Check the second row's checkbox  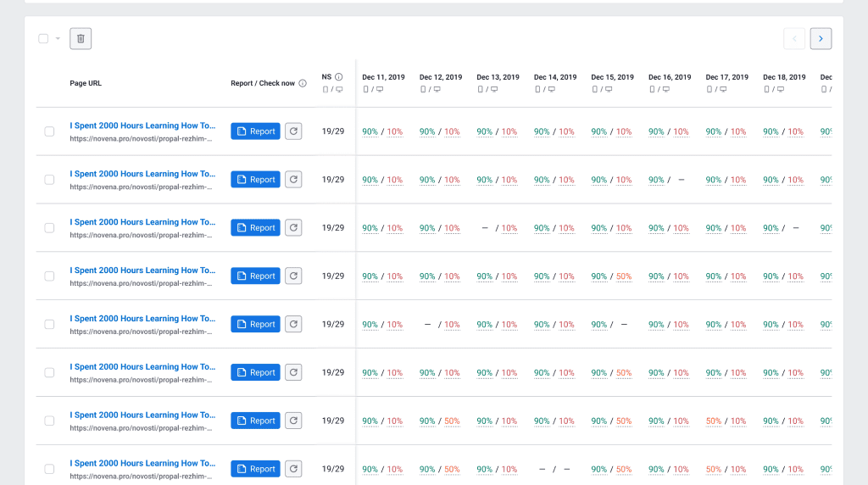(49, 180)
